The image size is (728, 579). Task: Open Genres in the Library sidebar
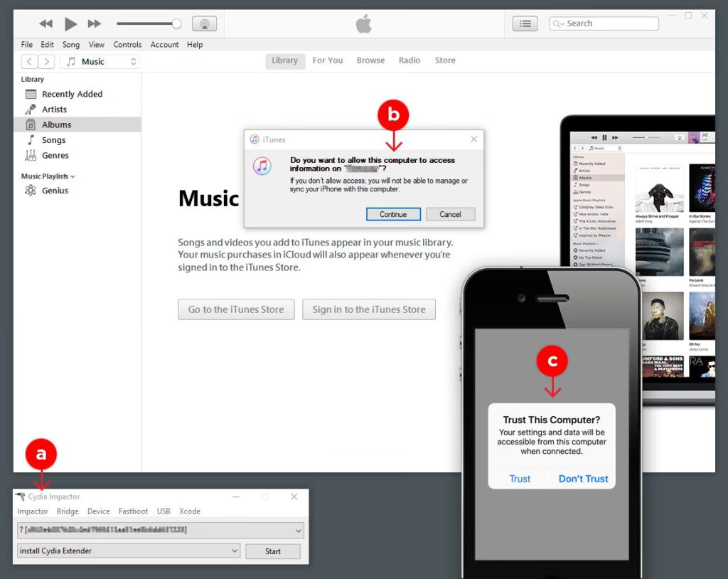[x=55, y=156]
